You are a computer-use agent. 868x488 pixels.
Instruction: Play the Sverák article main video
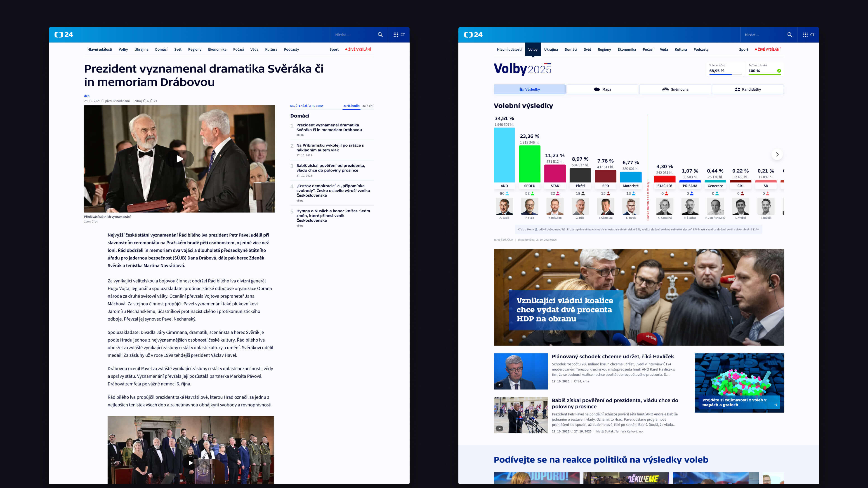(180, 159)
